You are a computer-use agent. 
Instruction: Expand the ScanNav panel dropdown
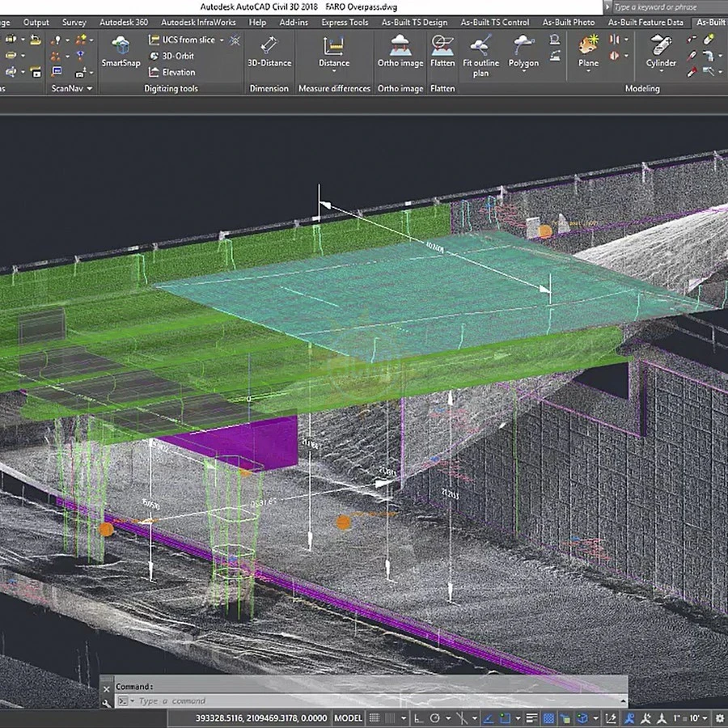pos(90,88)
